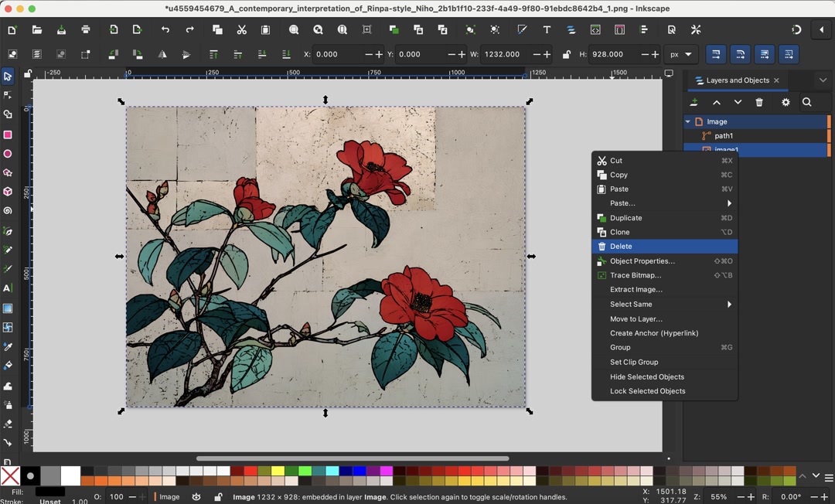Image resolution: width=835 pixels, height=504 pixels.
Task: Select Trace Bitmap... in context menu
Action: point(636,275)
